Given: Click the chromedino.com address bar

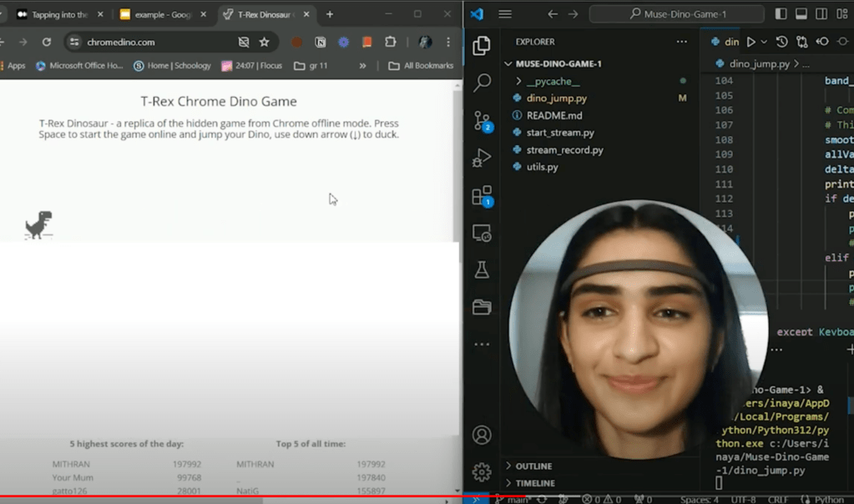Looking at the screenshot, I should pos(150,42).
